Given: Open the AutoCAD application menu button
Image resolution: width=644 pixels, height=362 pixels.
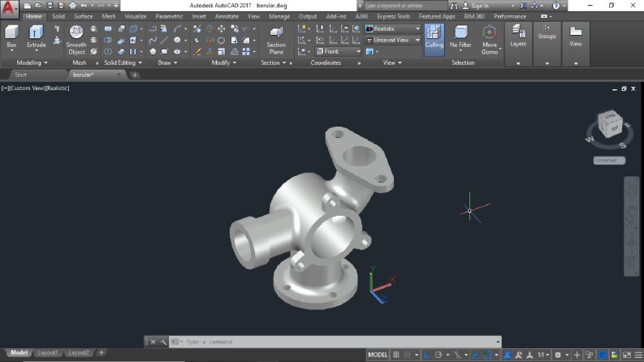Looking at the screenshot, I should 9,9.
